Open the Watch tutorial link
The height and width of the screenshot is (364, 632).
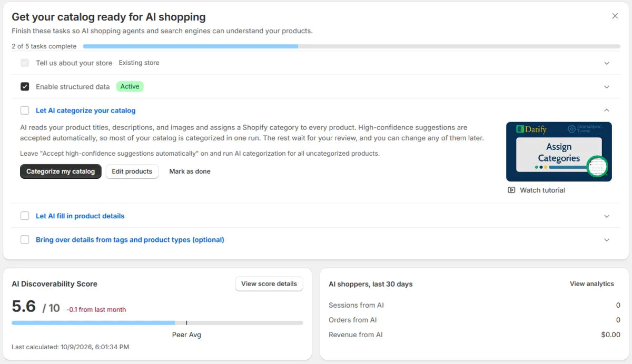click(542, 190)
